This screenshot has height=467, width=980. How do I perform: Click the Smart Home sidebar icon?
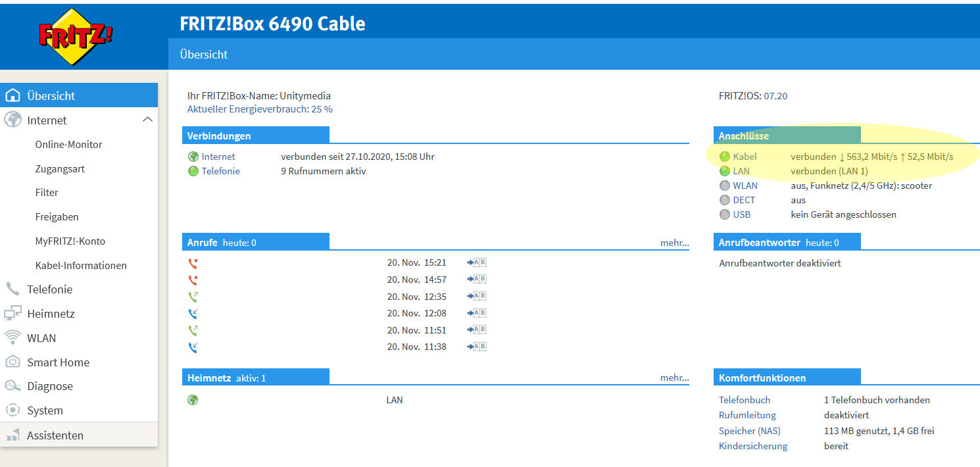coord(12,362)
